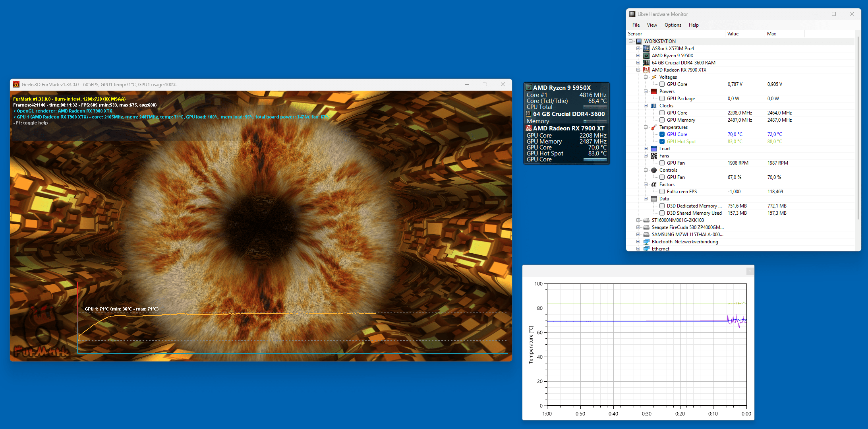Viewport: 868px width, 429px height.
Task: Click the AMD Radeon RX 7900 XTX logo icon in the sensor tree
Action: 646,70
